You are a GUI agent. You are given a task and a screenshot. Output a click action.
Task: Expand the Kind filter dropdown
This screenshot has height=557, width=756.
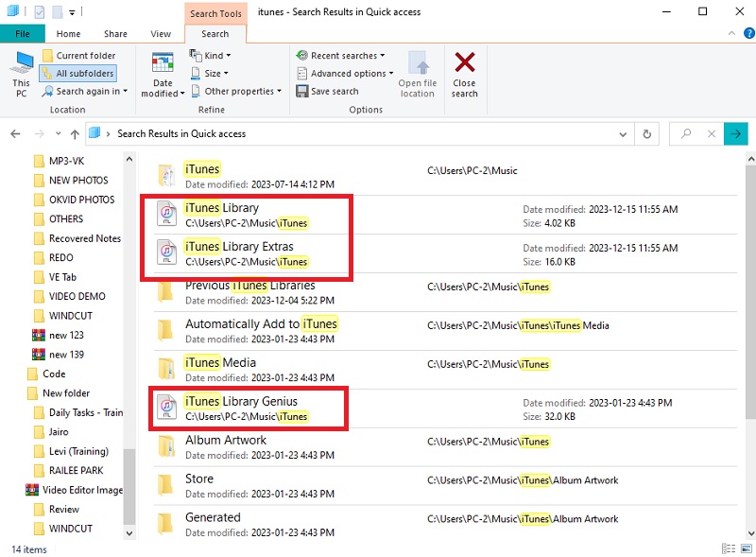(x=210, y=56)
